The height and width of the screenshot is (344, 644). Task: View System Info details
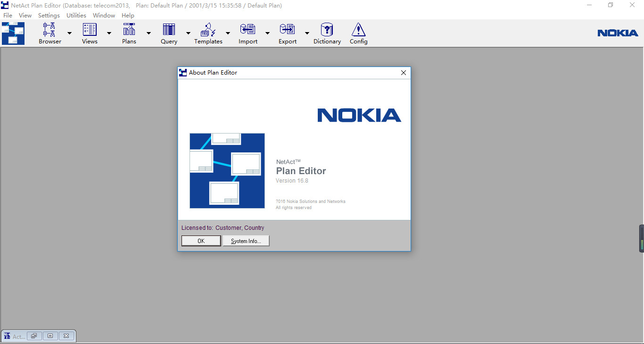(246, 241)
